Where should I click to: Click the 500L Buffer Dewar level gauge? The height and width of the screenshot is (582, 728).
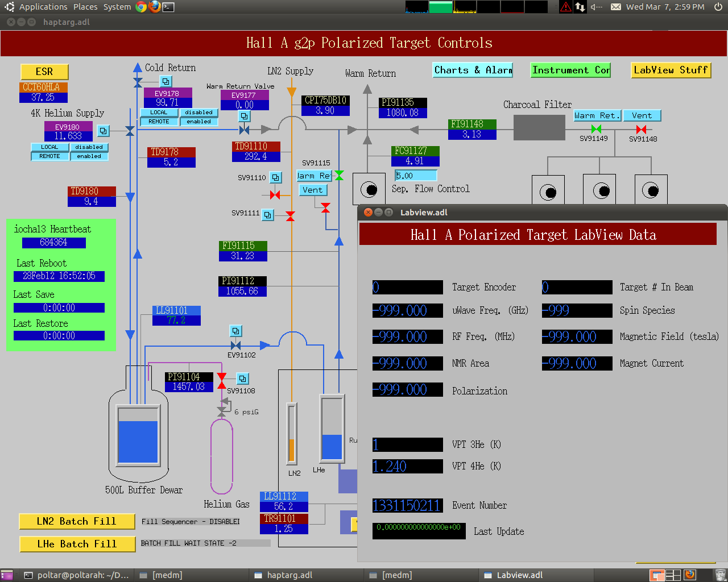coord(138,435)
